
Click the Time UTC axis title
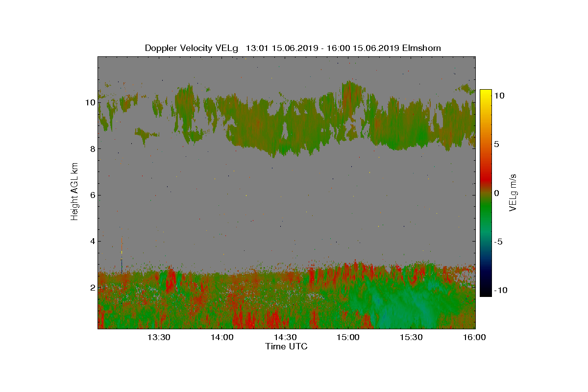[x=287, y=346]
